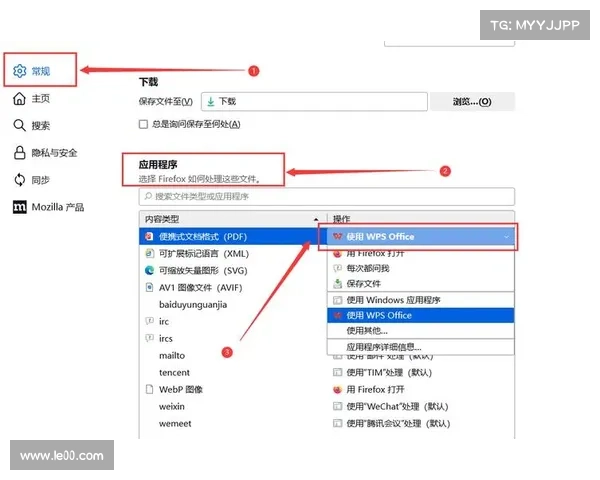600x480 pixels.
Task: Select 可缩放矢量图形 (SVG) row
Action: click(x=233, y=270)
